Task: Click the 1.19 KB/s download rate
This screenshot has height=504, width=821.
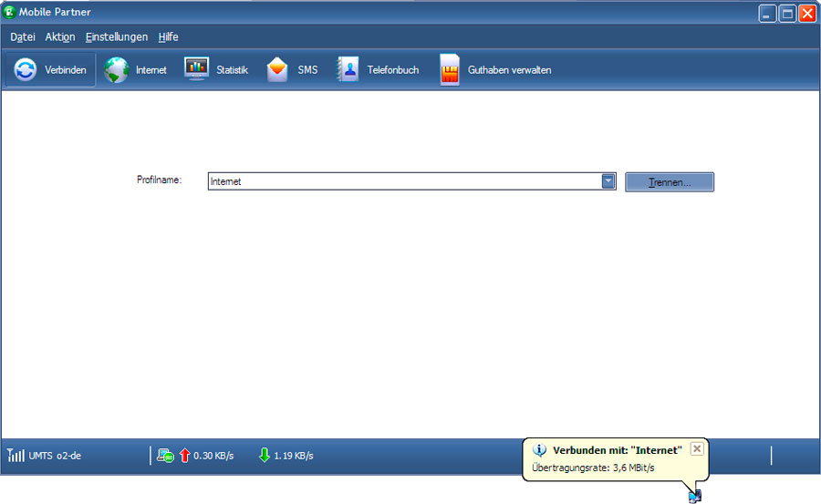Action: (x=293, y=456)
